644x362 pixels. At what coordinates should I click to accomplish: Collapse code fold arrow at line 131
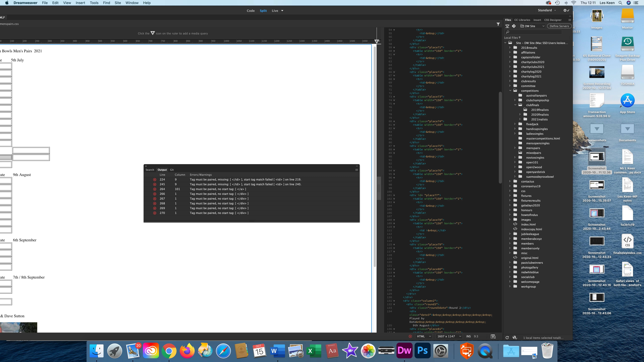[394, 301]
